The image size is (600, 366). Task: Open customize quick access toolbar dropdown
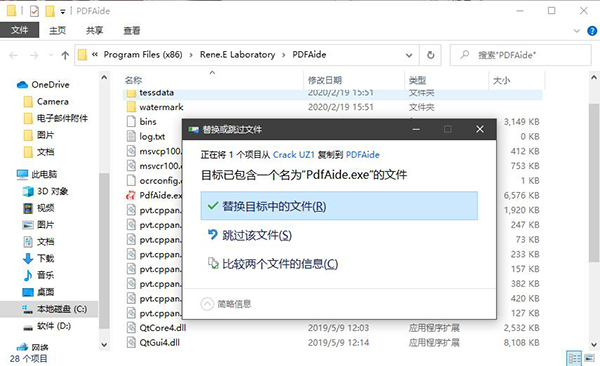(62, 12)
